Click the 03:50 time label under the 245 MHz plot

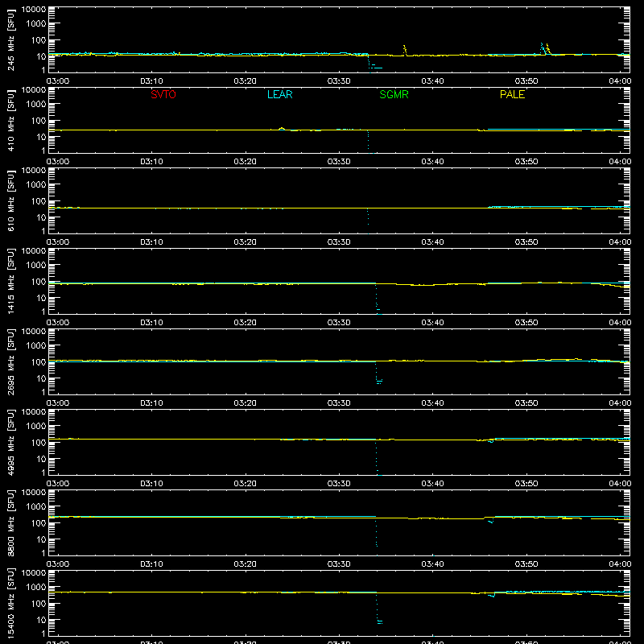point(526,81)
